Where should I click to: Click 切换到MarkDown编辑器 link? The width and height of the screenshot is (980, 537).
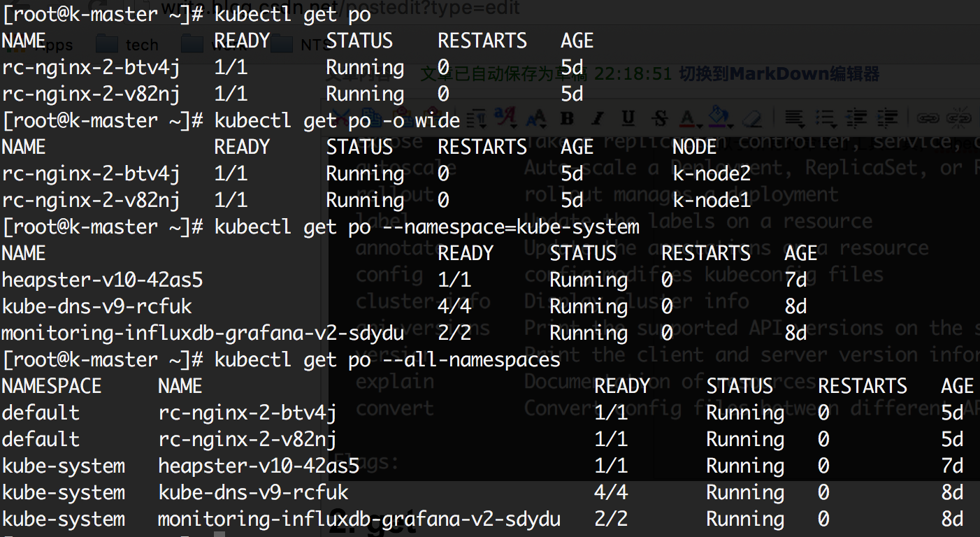coord(779,74)
